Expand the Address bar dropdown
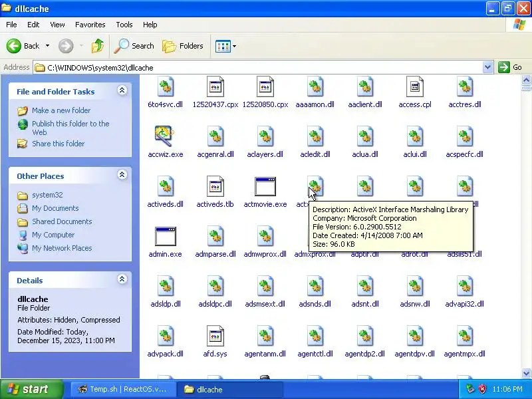Screen dimensions: 532x399 coord(487,67)
